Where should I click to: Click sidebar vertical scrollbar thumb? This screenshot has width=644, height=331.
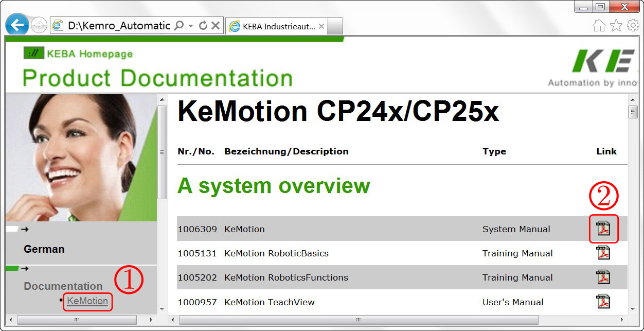tap(163, 152)
